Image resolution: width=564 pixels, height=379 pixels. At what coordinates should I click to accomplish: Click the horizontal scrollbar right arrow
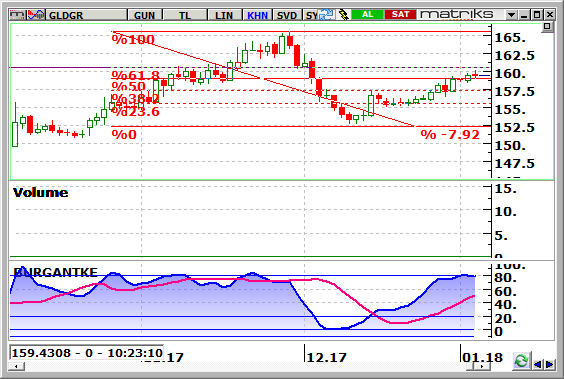click(x=482, y=366)
